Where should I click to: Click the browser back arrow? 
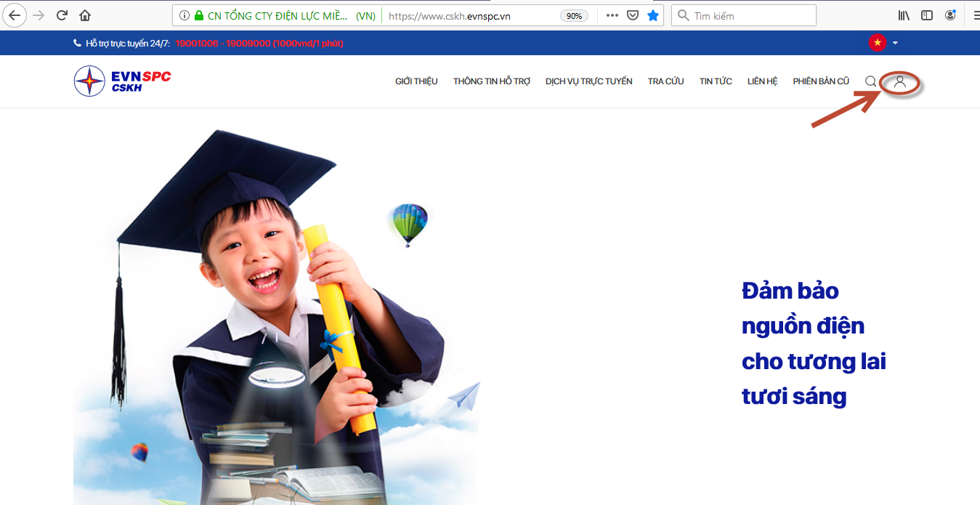(15, 15)
